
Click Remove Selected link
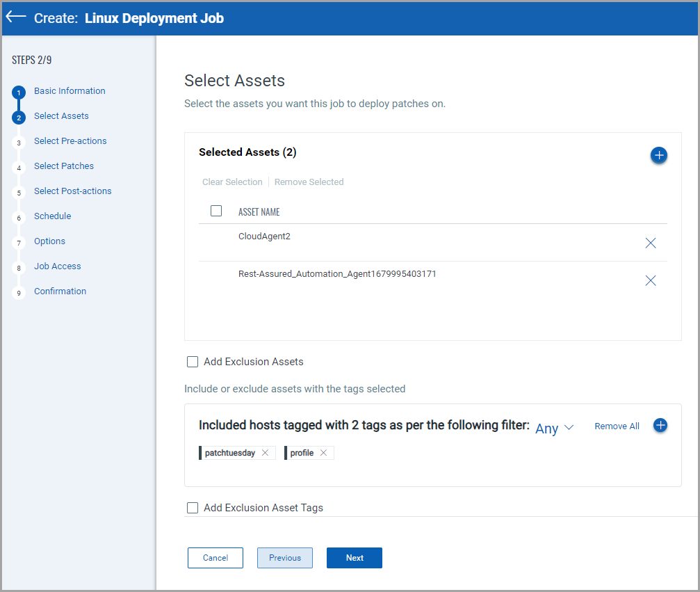click(x=309, y=182)
